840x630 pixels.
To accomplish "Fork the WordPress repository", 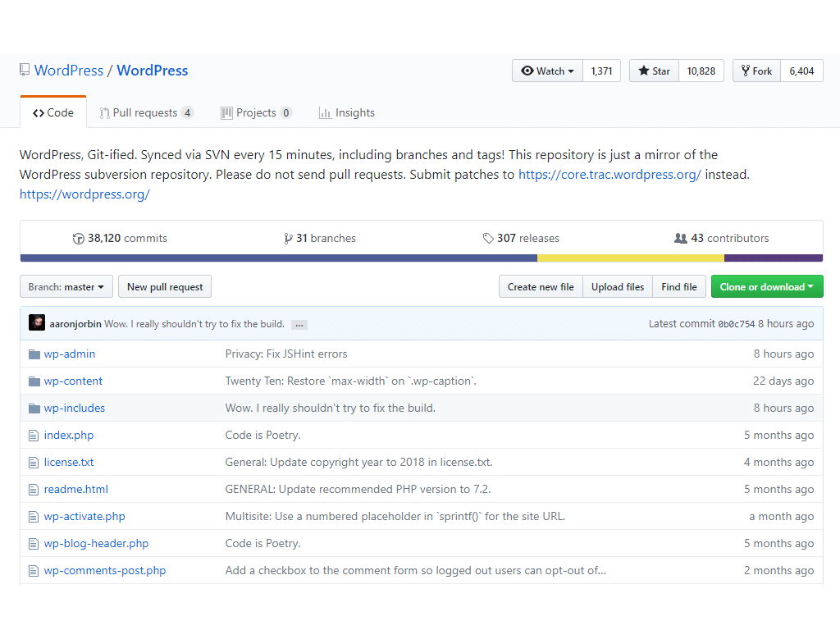I will tap(756, 71).
